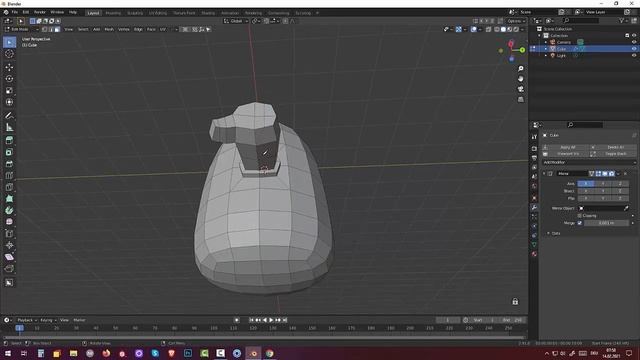Click the zoom magnifier viewport gizmo
This screenshot has width=640, height=360.
point(520,69)
